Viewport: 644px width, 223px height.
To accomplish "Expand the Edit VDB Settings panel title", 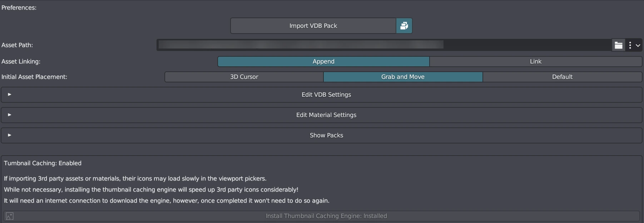I will coord(326,95).
